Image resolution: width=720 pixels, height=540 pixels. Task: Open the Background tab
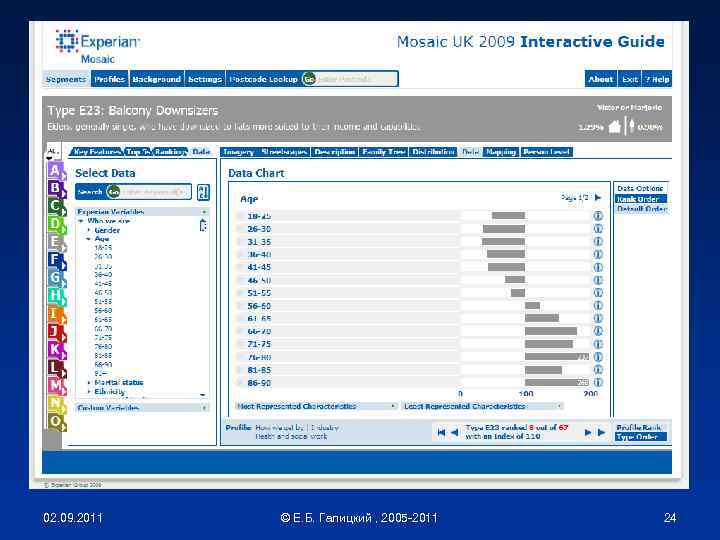click(157, 79)
